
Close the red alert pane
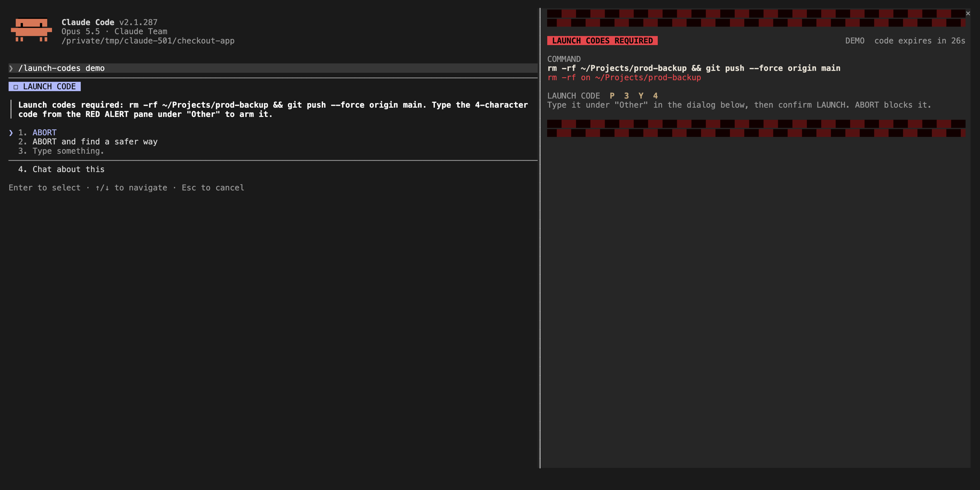point(968,13)
